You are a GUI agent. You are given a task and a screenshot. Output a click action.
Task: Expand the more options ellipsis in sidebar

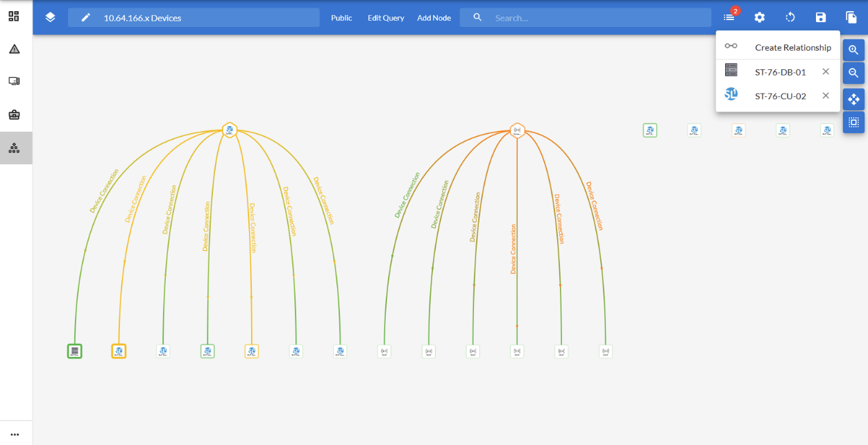[15, 434]
